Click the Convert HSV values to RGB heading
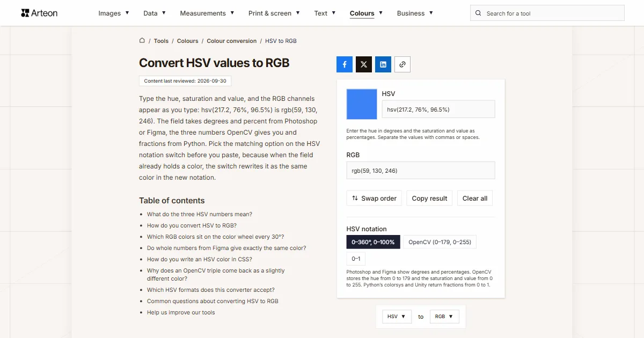 click(x=214, y=63)
